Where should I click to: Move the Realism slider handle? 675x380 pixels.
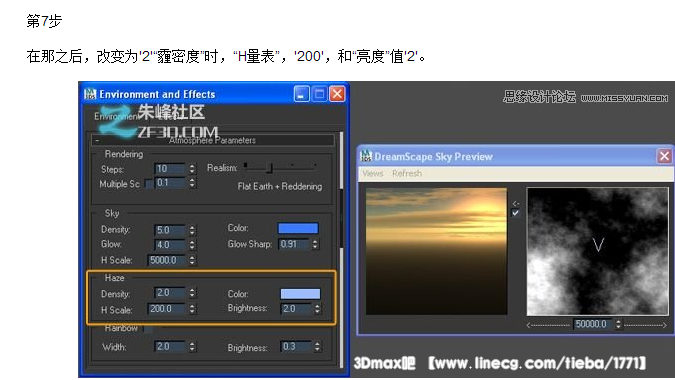[x=270, y=168]
